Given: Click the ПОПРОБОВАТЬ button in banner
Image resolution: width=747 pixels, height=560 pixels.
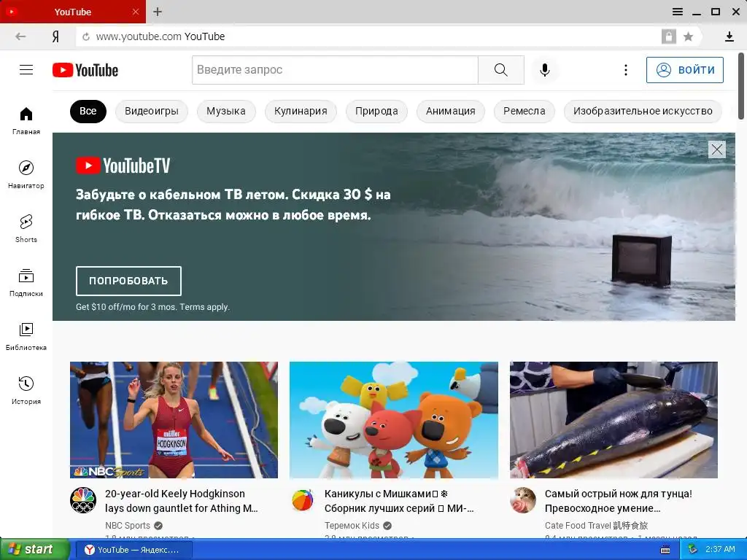Looking at the screenshot, I should [x=128, y=281].
